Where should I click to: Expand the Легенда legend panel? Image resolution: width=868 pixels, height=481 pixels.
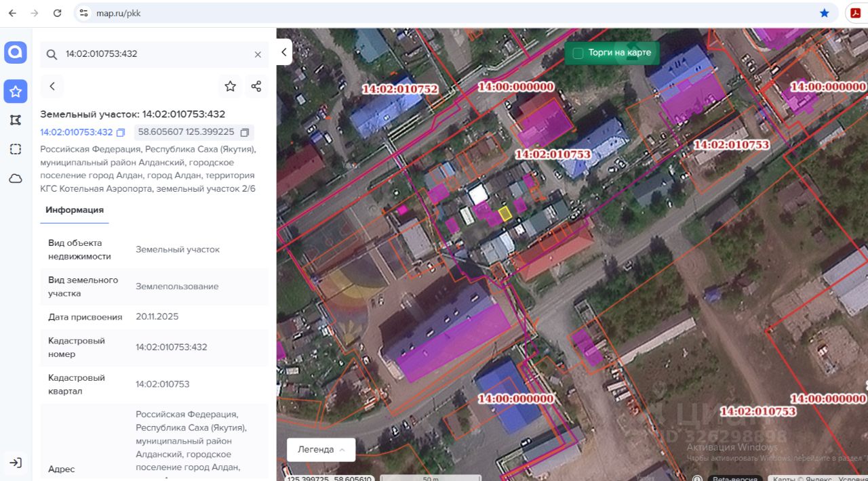coord(321,449)
